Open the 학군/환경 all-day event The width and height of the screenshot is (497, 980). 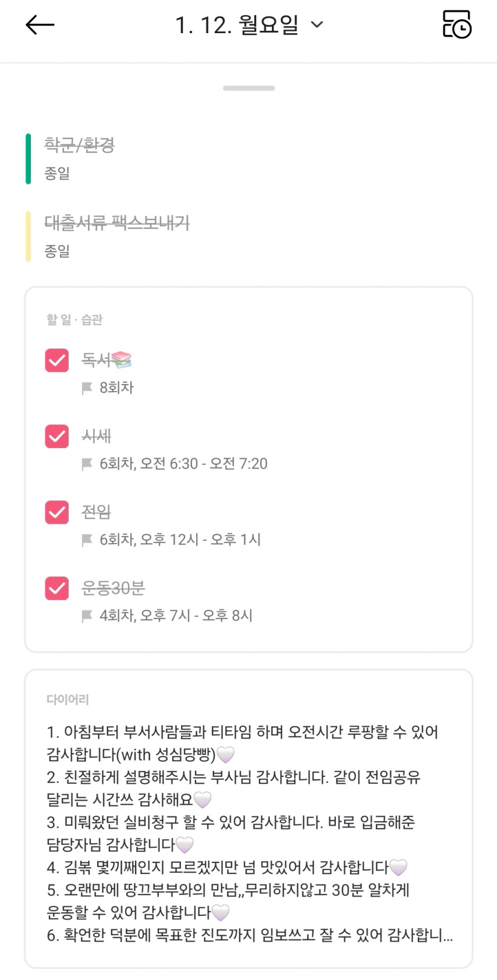click(x=80, y=145)
